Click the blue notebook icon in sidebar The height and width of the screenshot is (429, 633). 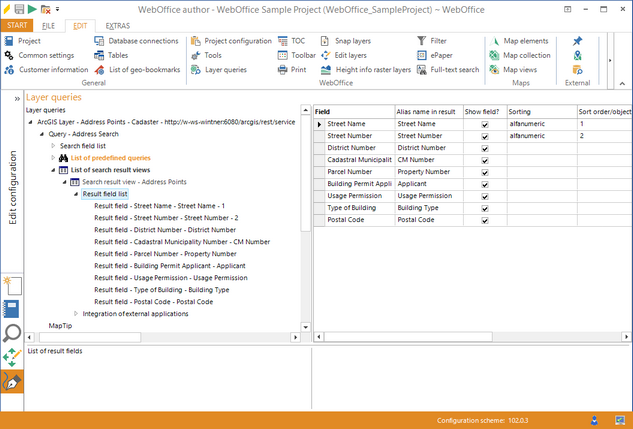click(11, 309)
